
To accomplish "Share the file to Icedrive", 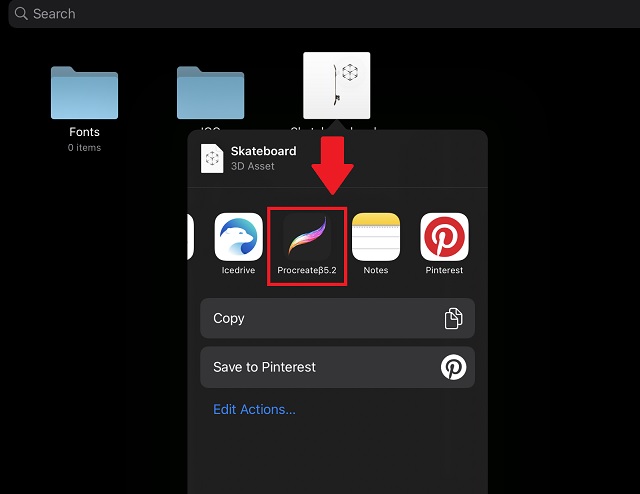I will 239,237.
